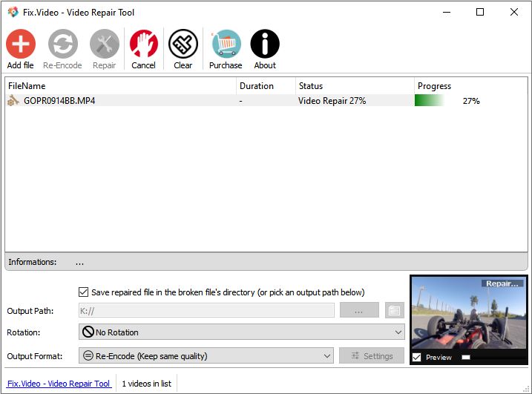This screenshot has width=532, height=394.
Task: Minimize the Fix.Video window
Action: tap(447, 12)
